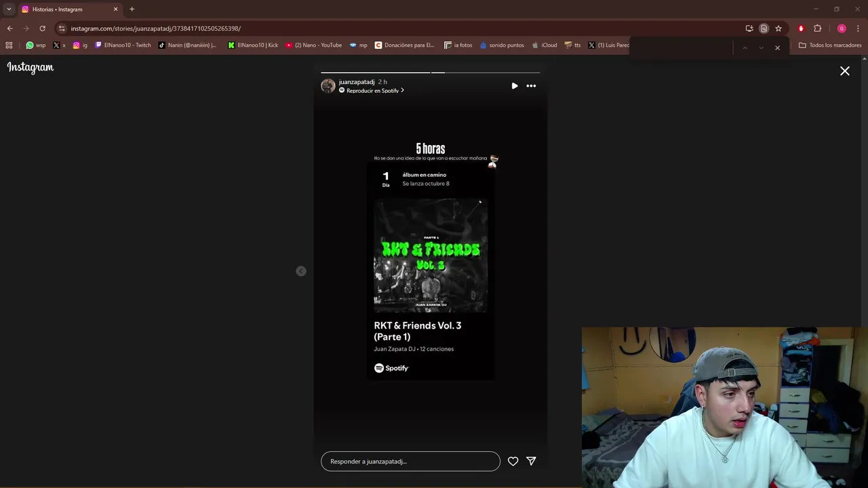868x488 pixels.
Task: Open the 'iCloud' bookmark
Action: [x=545, y=45]
